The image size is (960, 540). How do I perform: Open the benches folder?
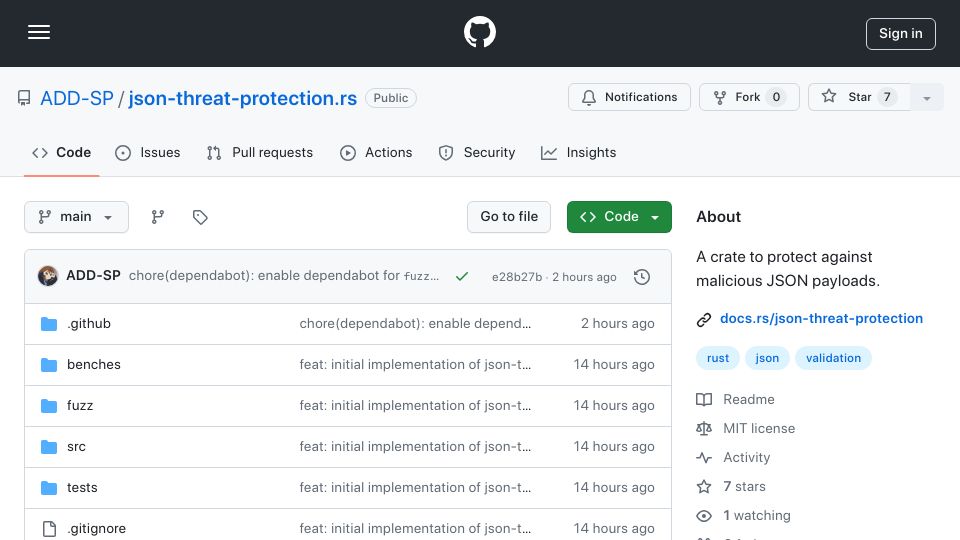(94, 364)
